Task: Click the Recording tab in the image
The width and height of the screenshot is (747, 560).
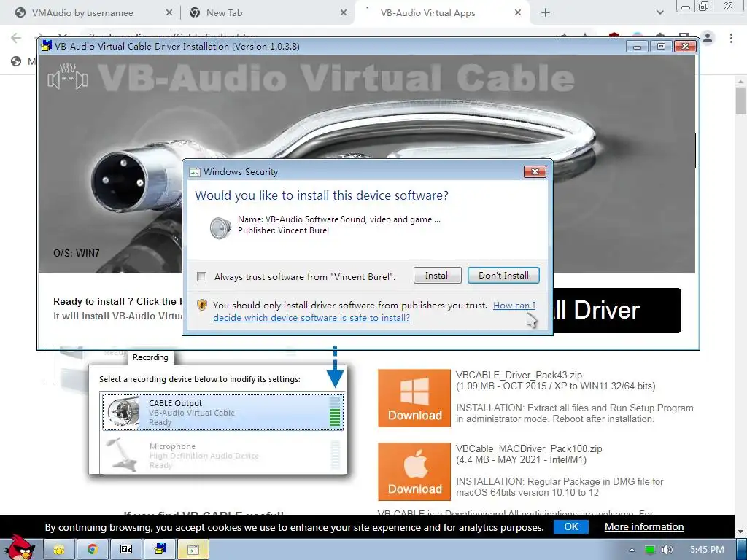Action: [150, 357]
